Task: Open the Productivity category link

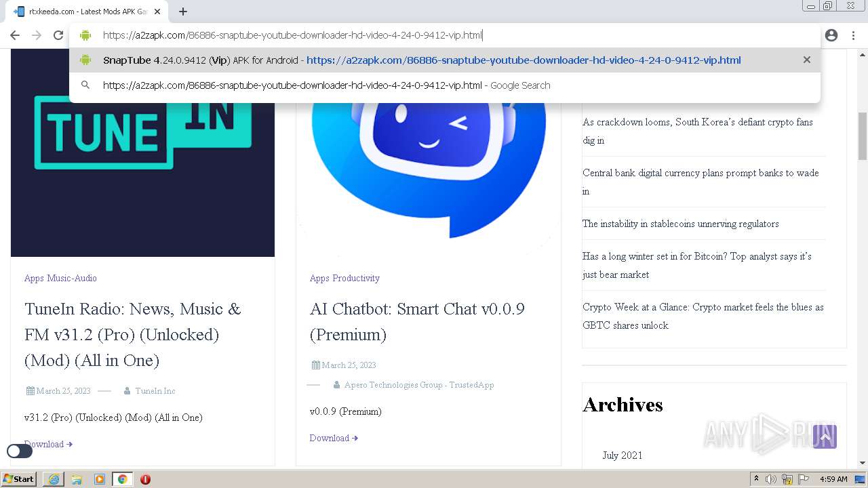Action: [x=356, y=278]
